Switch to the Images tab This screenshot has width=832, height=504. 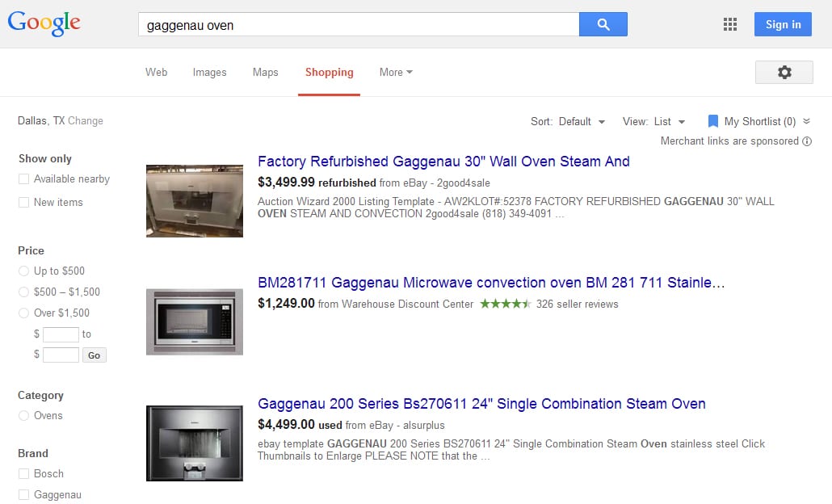pyautogui.click(x=209, y=72)
